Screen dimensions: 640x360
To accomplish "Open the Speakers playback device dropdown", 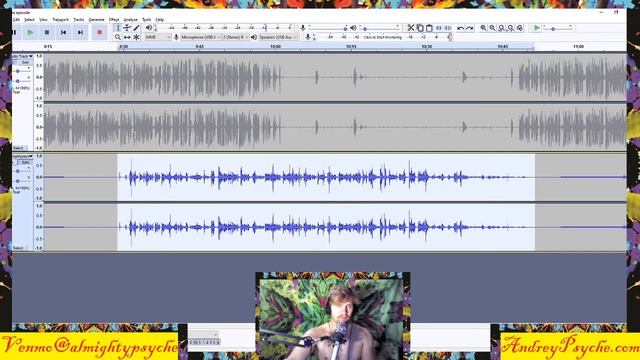I will [278, 37].
